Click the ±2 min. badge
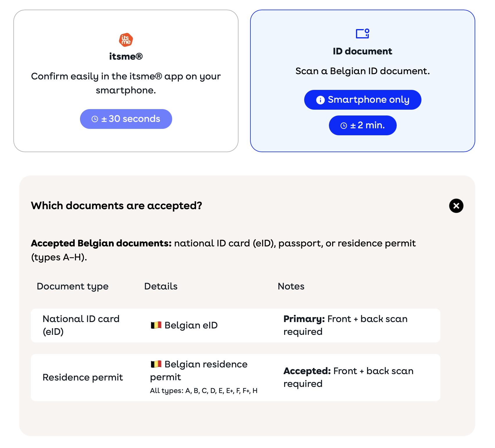495x448 pixels. (x=363, y=125)
